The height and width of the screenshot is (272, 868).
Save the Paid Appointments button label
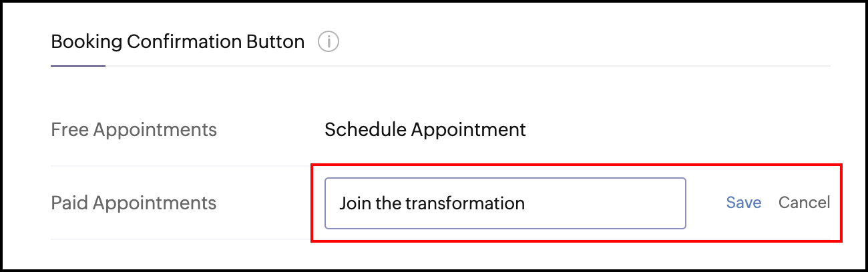pyautogui.click(x=744, y=203)
